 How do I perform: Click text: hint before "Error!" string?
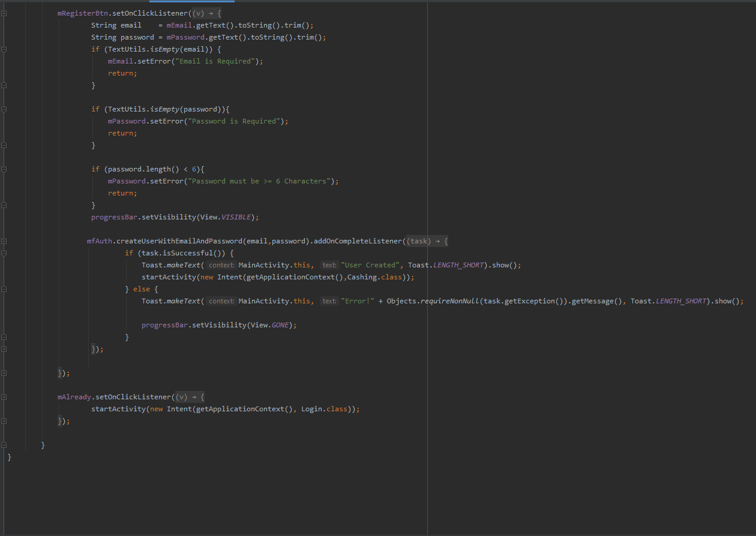pyautogui.click(x=329, y=301)
